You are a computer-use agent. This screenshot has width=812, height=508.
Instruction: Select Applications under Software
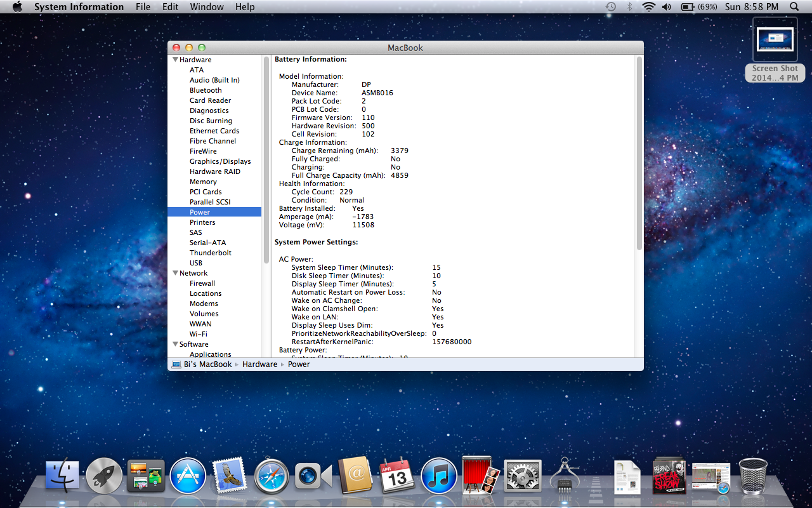point(211,354)
